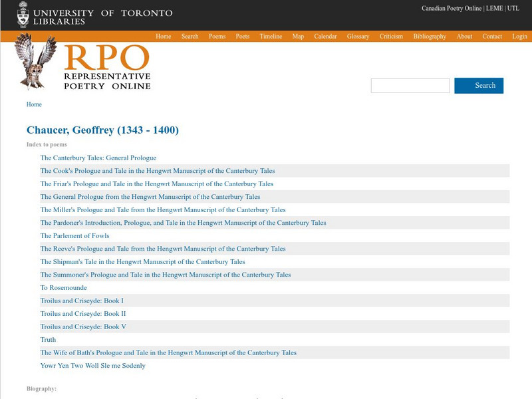Viewport: 532px width, 399px height.
Task: Open the Glossary navigation item
Action: (358, 37)
